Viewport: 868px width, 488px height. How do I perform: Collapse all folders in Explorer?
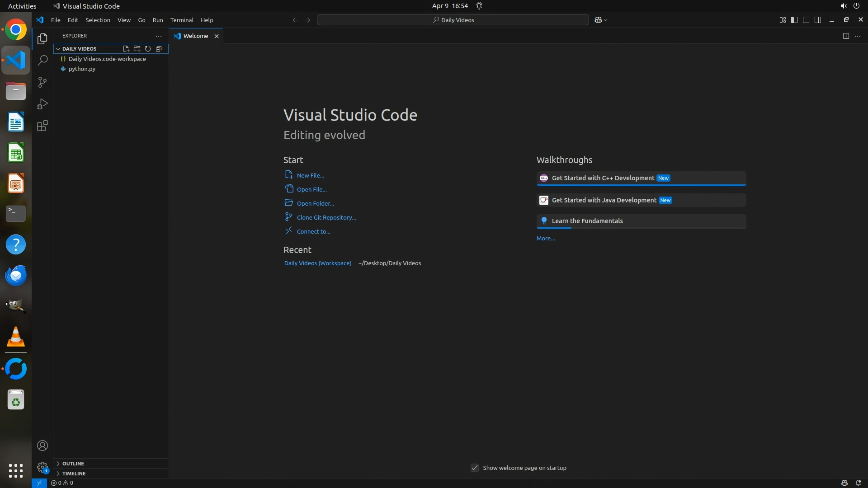159,49
